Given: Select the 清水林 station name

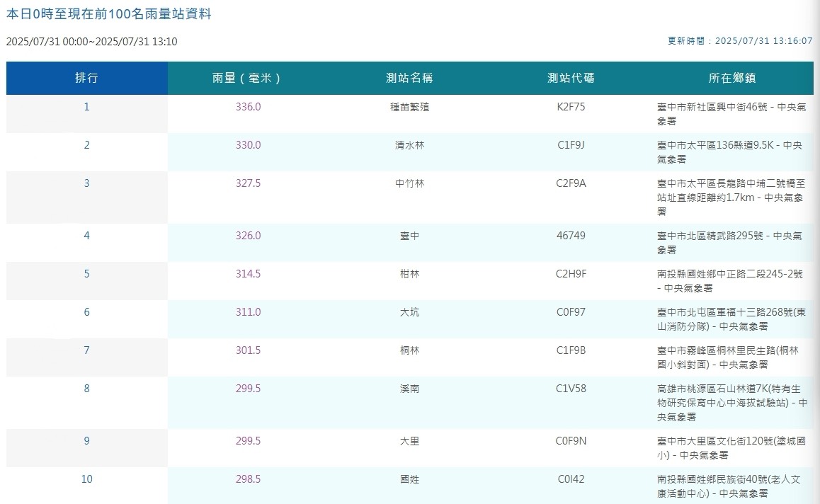Looking at the screenshot, I should 409,145.
